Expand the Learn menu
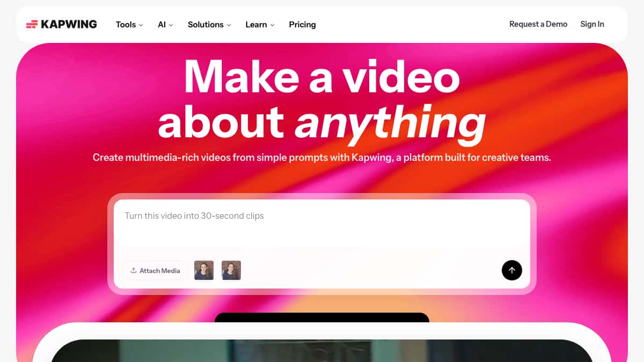 pyautogui.click(x=260, y=25)
